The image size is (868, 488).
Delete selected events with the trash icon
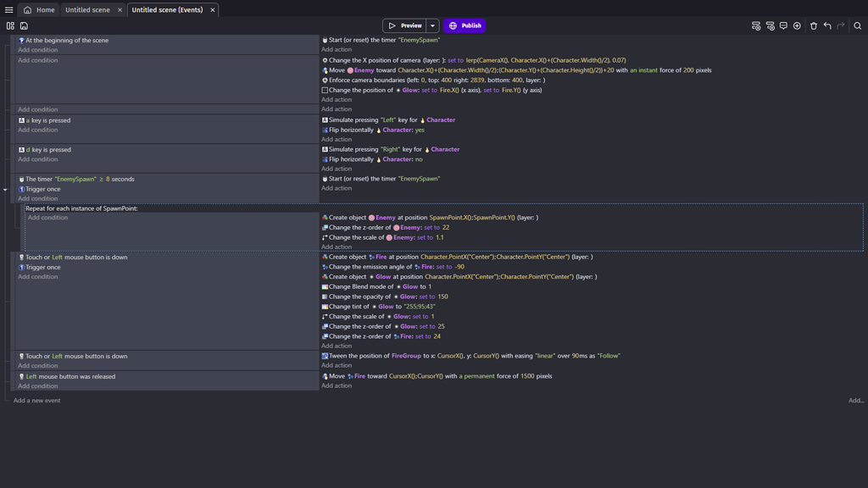coord(811,25)
